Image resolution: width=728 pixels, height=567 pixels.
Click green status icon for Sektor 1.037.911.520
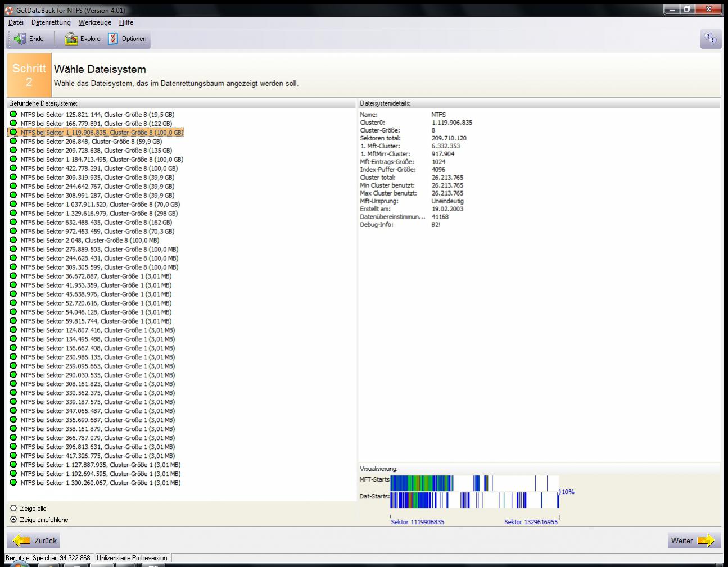point(13,205)
